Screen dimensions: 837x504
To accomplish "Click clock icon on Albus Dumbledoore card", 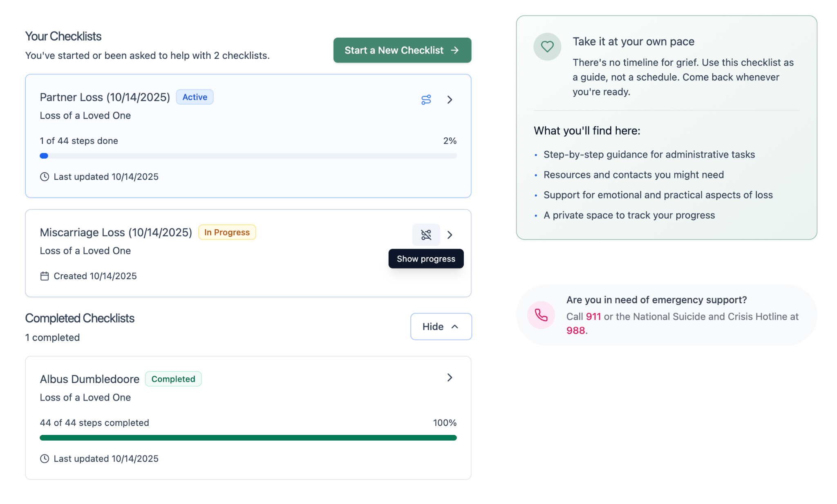I will (45, 459).
